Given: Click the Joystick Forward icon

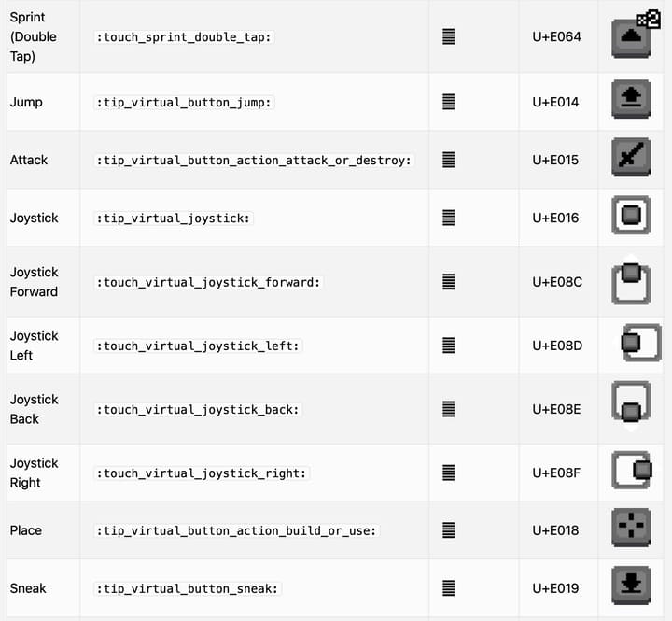Looking at the screenshot, I should [x=631, y=281].
